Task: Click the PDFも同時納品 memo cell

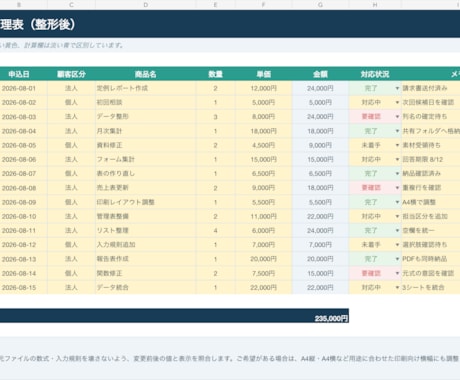Action: pos(431,259)
